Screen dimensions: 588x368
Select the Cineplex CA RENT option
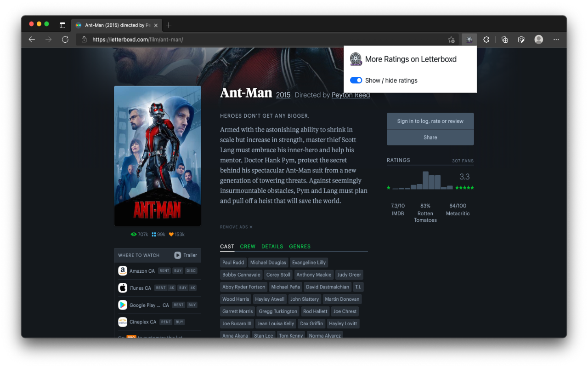[x=166, y=322]
